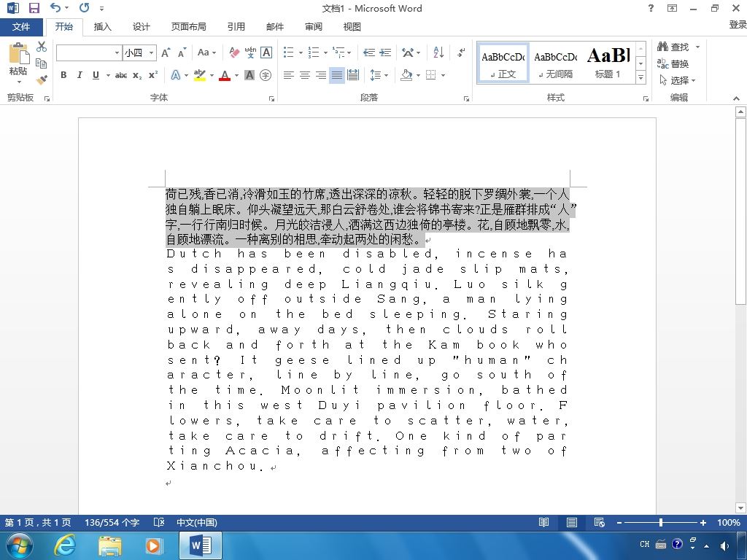This screenshot has height=560, width=747.
Task: Switch to the 设计 tab
Action: click(x=141, y=27)
